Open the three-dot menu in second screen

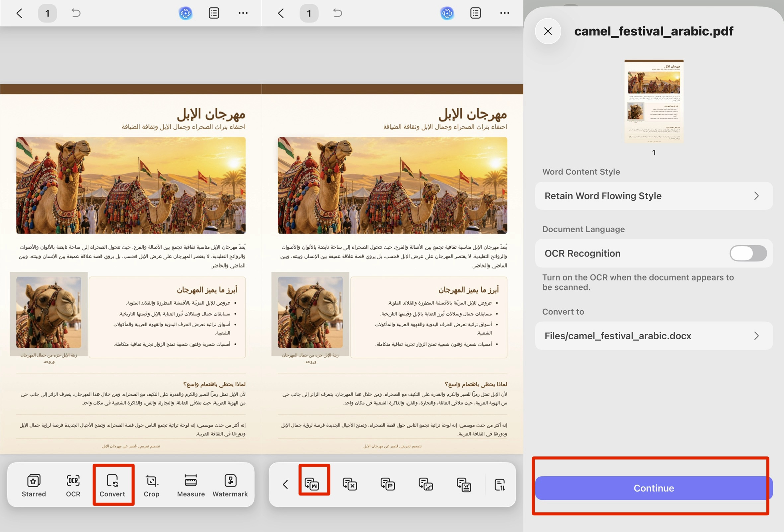pyautogui.click(x=504, y=13)
